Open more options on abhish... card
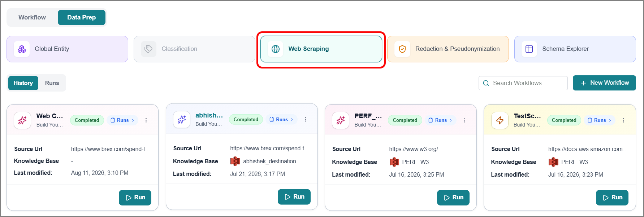The image size is (644, 217). tap(305, 119)
